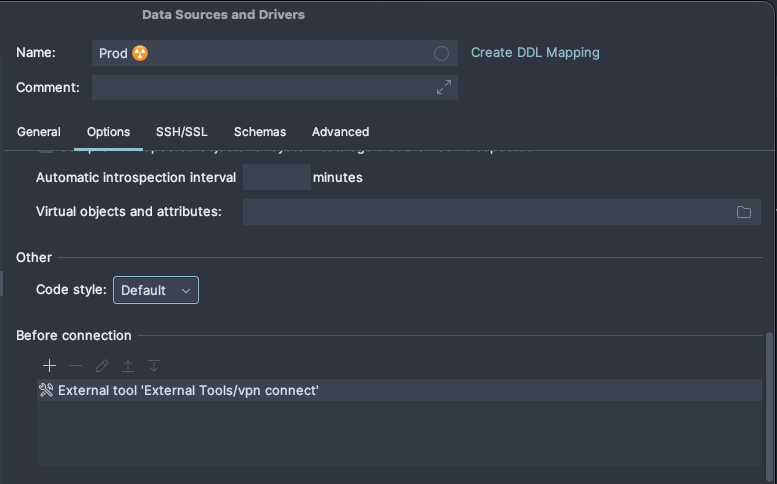777x484 pixels.
Task: Go to the Schemas tab
Action: tap(260, 132)
